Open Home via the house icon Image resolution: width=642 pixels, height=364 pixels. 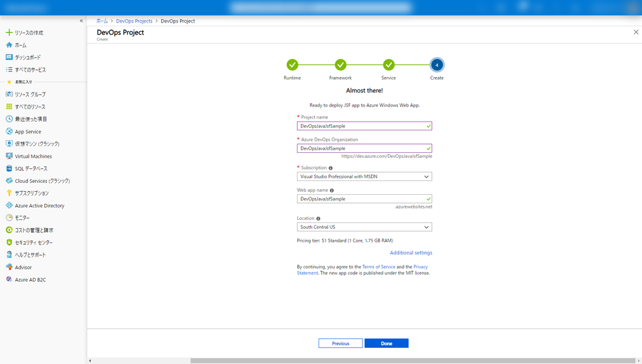tap(9, 45)
